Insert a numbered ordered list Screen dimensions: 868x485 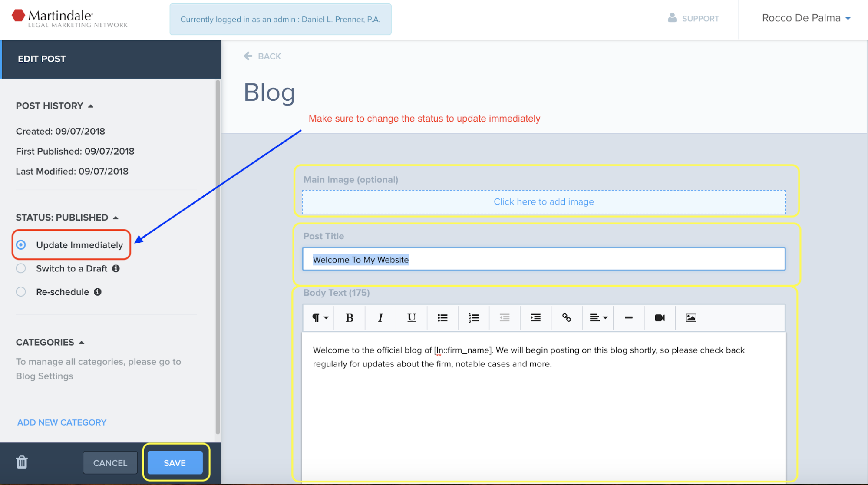473,318
